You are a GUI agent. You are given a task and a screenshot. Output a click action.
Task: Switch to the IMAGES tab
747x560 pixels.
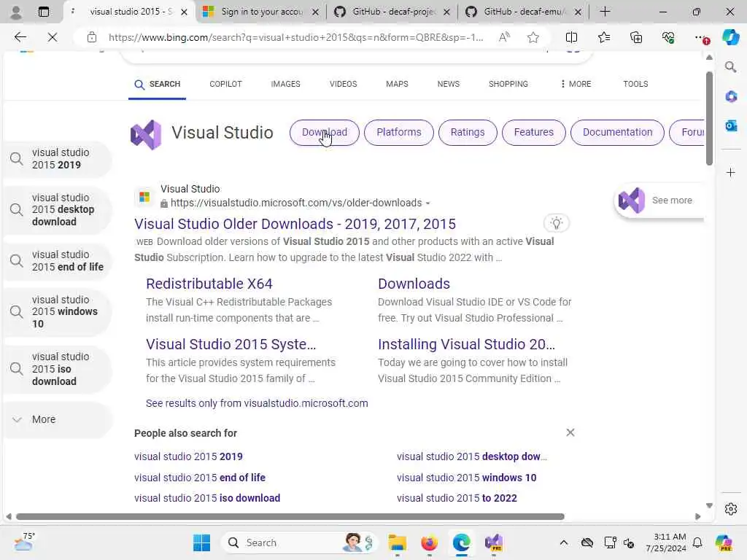[285, 84]
